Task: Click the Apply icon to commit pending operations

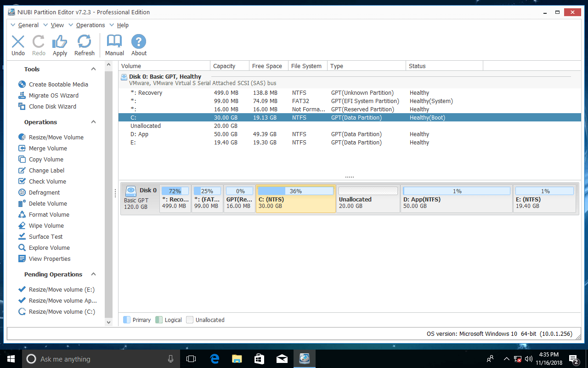Action: (x=60, y=45)
